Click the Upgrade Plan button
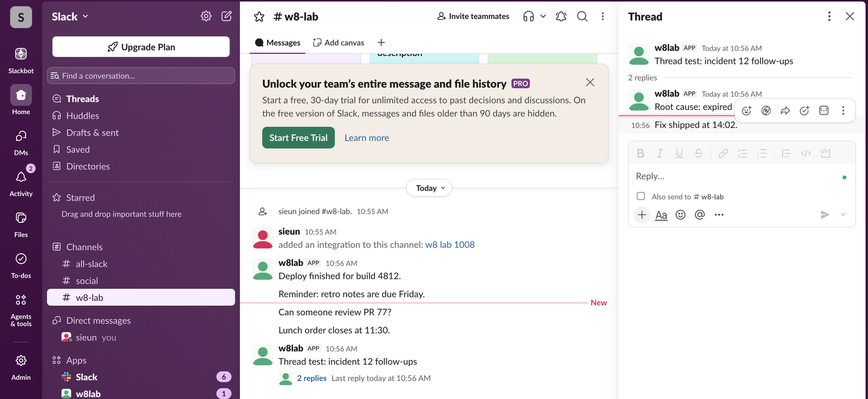The width and height of the screenshot is (868, 399). point(141,47)
